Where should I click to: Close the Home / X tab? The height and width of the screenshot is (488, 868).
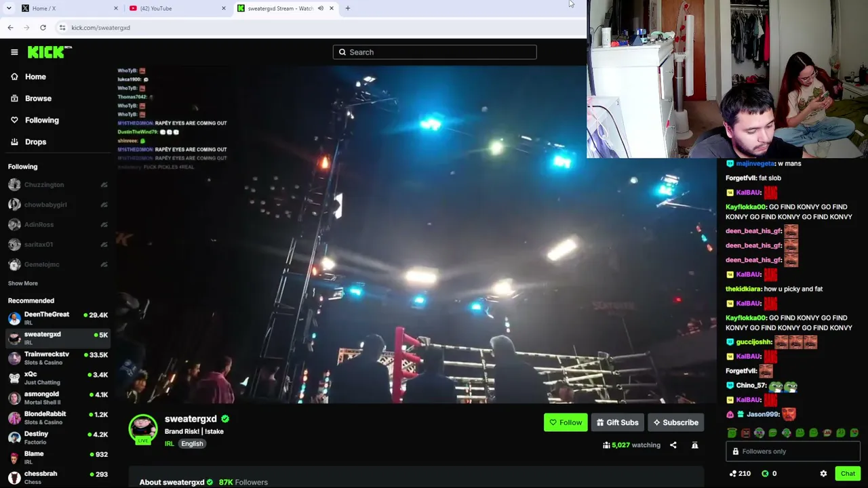[115, 8]
